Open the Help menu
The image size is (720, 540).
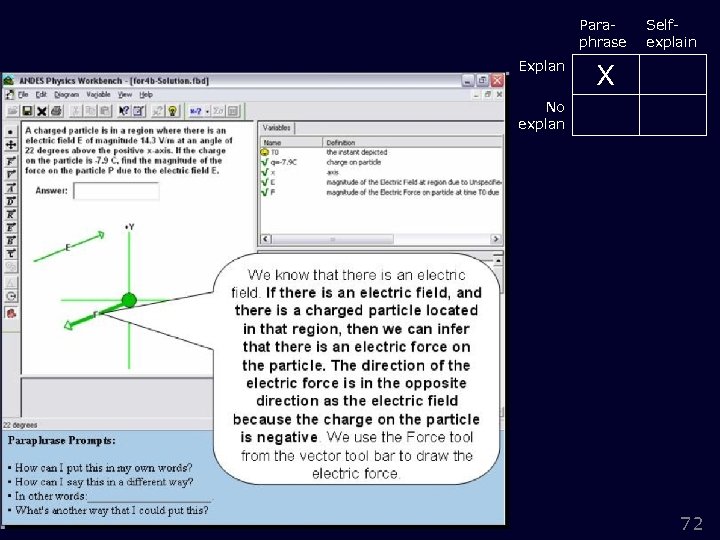click(146, 95)
